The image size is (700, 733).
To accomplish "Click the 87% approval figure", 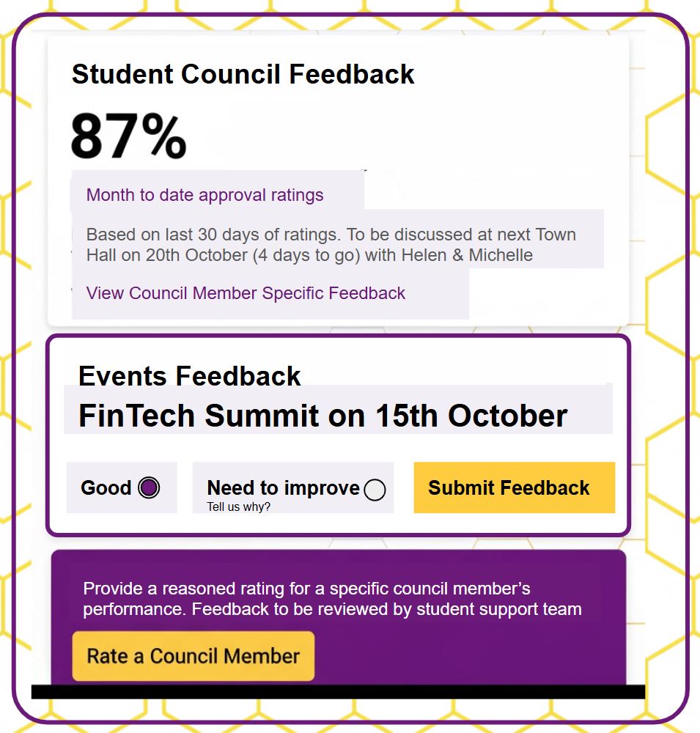I will click(129, 137).
